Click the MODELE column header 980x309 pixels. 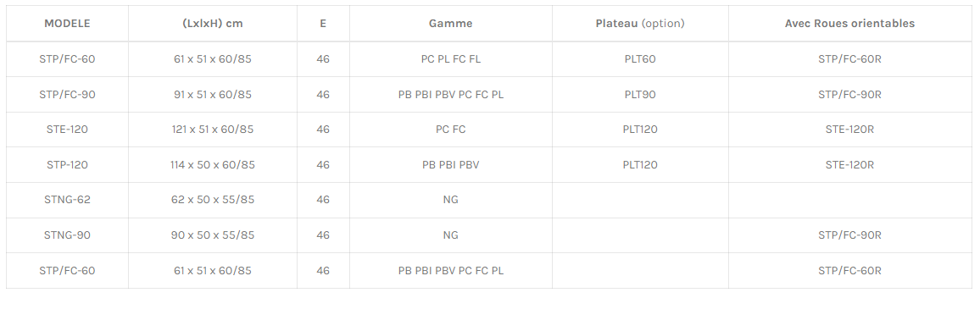pos(67,23)
